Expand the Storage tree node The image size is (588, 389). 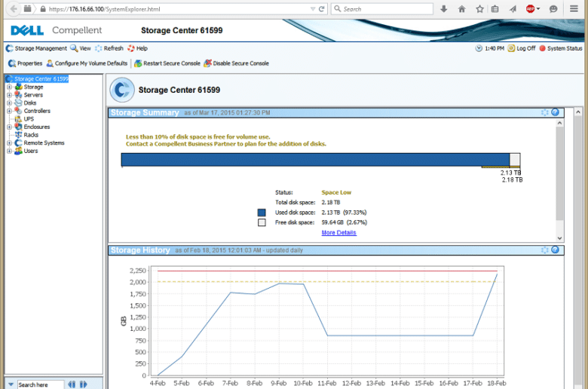[9, 87]
